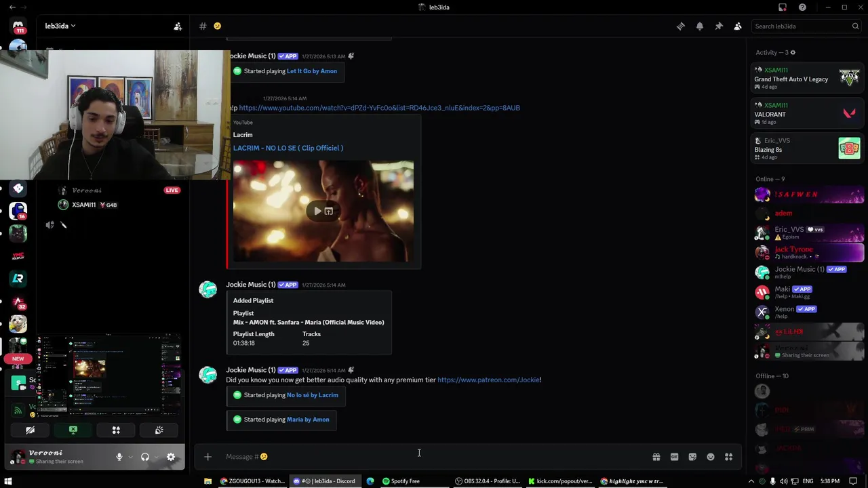
Task: Click the message input field
Action: coord(434,457)
